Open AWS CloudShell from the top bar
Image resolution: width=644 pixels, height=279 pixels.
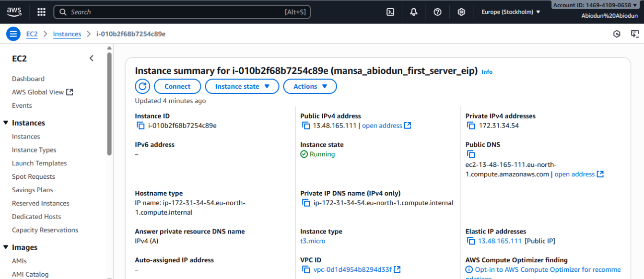pyautogui.click(x=390, y=12)
